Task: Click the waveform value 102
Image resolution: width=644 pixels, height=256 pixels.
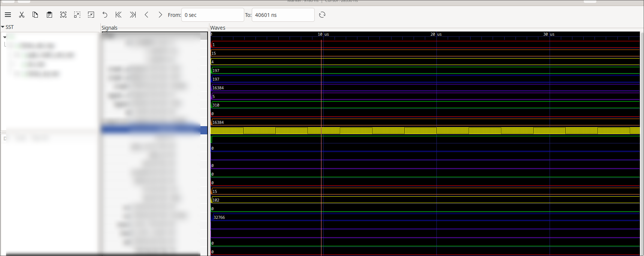Action: coord(216,200)
